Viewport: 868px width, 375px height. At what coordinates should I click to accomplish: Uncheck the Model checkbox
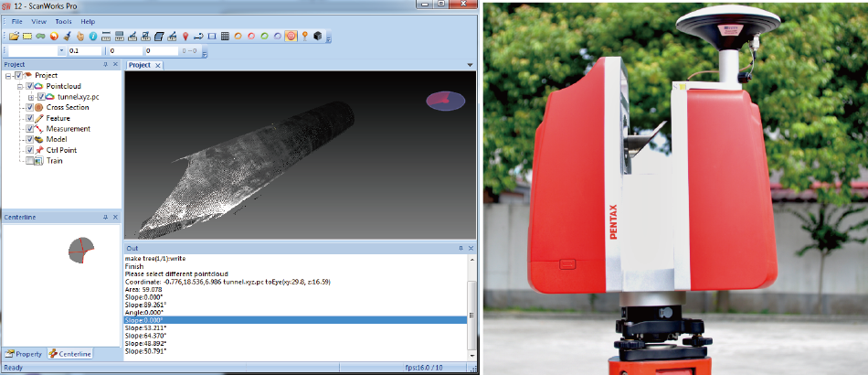(30, 140)
